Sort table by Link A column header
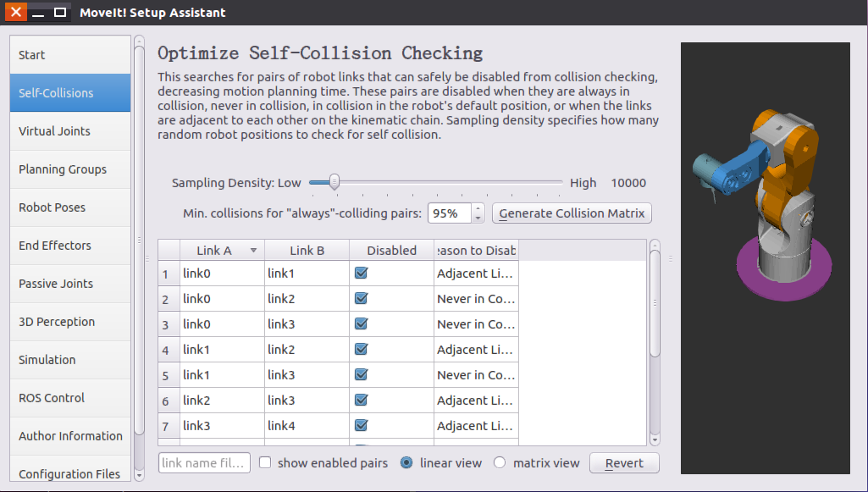This screenshot has width=868, height=492. coord(222,250)
